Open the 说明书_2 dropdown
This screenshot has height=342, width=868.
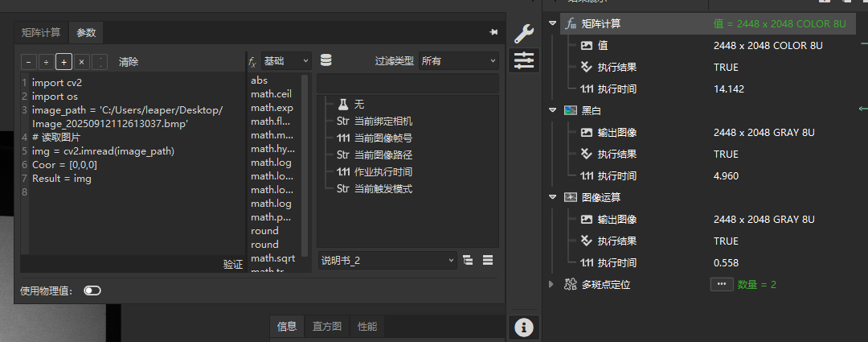[x=387, y=260]
